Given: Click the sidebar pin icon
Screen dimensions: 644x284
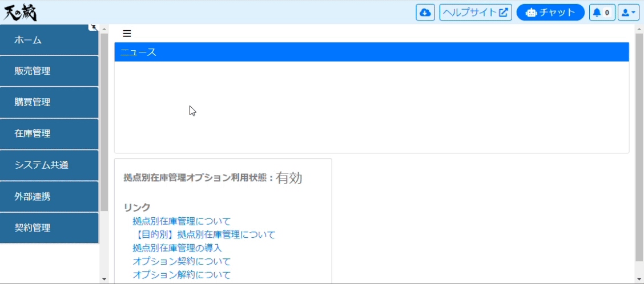Looking at the screenshot, I should [93, 27].
